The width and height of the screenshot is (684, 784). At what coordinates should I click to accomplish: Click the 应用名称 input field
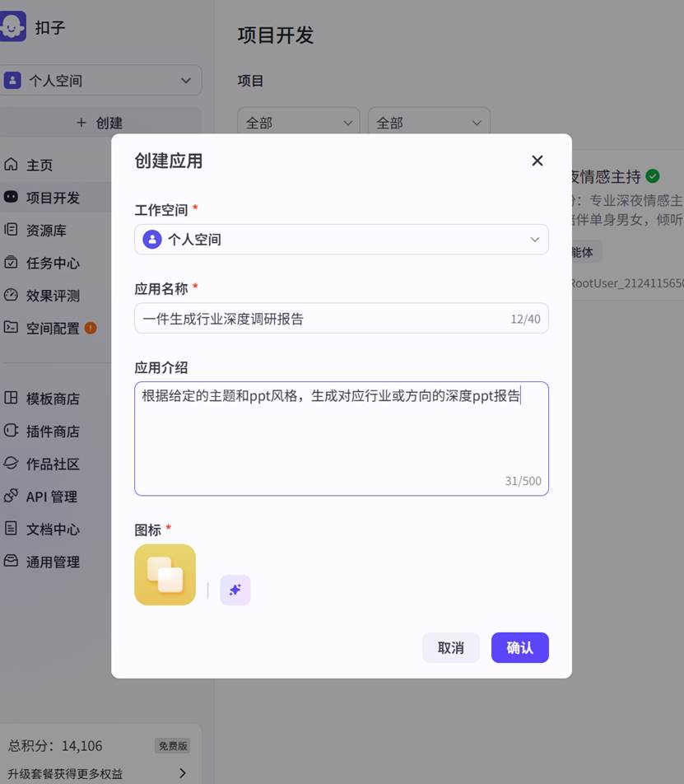pyautogui.click(x=342, y=319)
